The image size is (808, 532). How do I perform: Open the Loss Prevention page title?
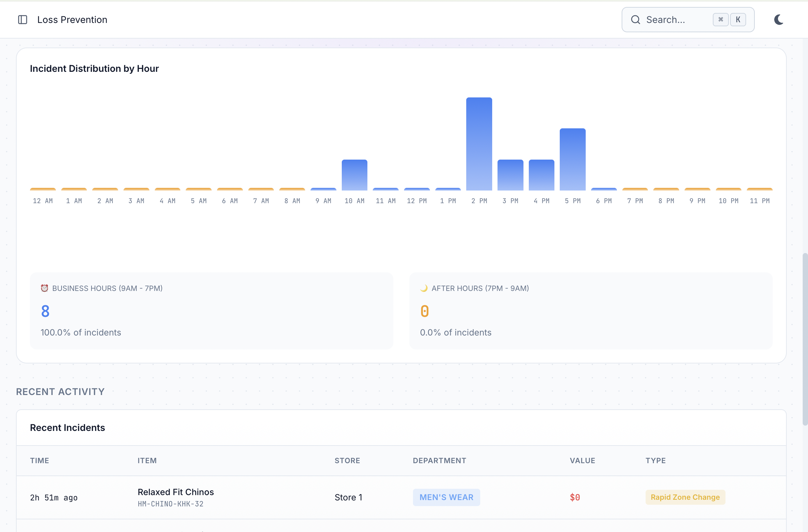pos(72,19)
